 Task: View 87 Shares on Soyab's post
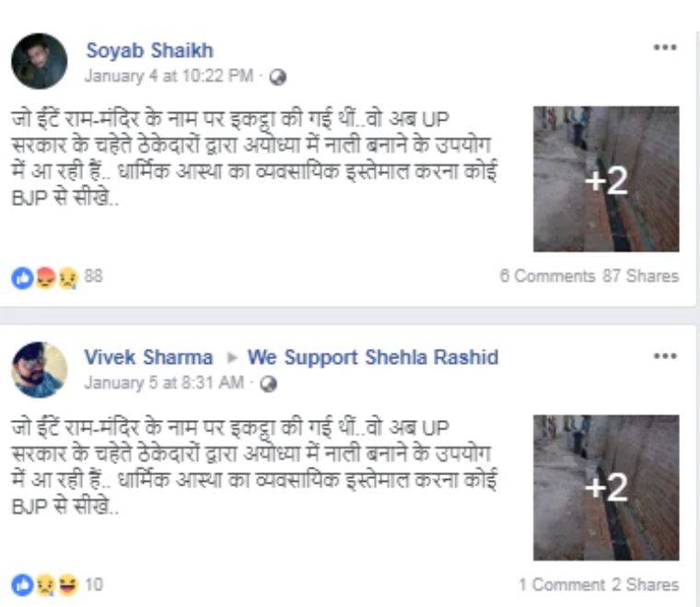tap(641, 275)
